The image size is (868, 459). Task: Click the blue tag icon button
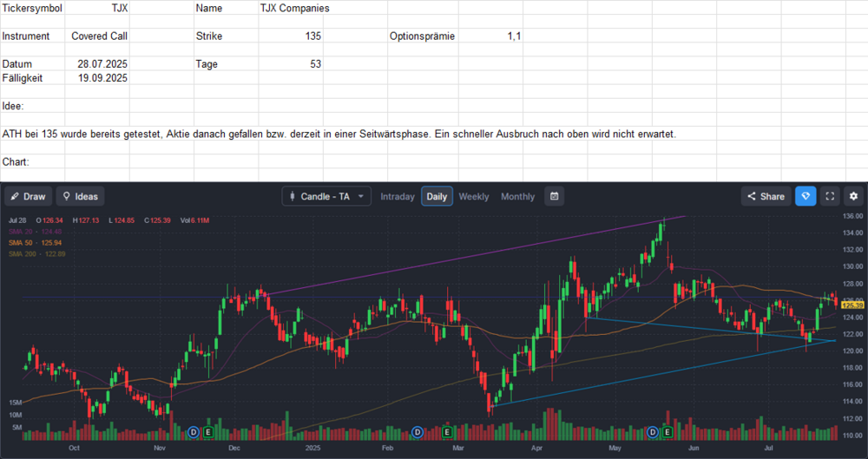tap(806, 196)
